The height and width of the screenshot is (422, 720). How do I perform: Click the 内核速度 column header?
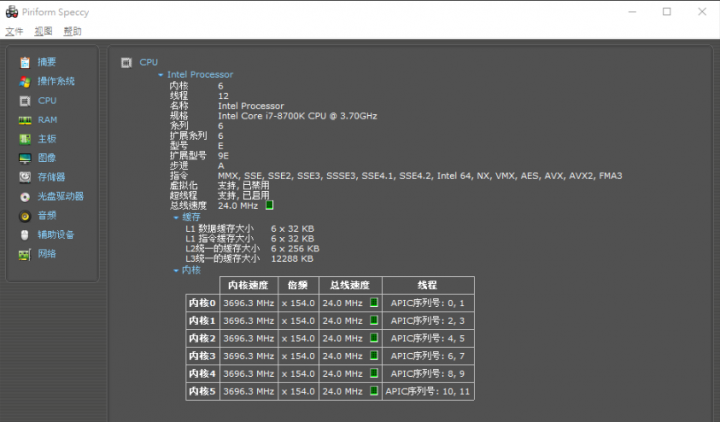[248, 285]
